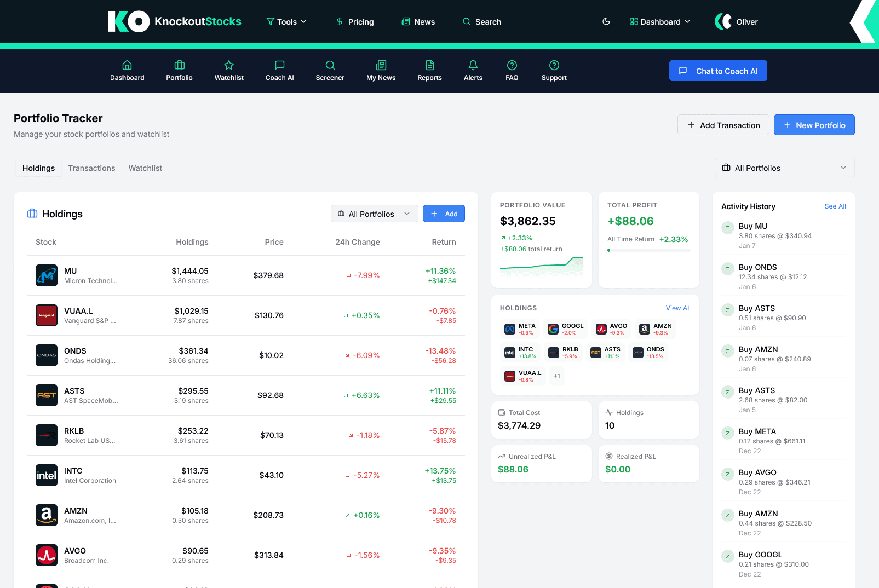
Task: Expand the All Portfolios dropdown
Action: tap(784, 168)
